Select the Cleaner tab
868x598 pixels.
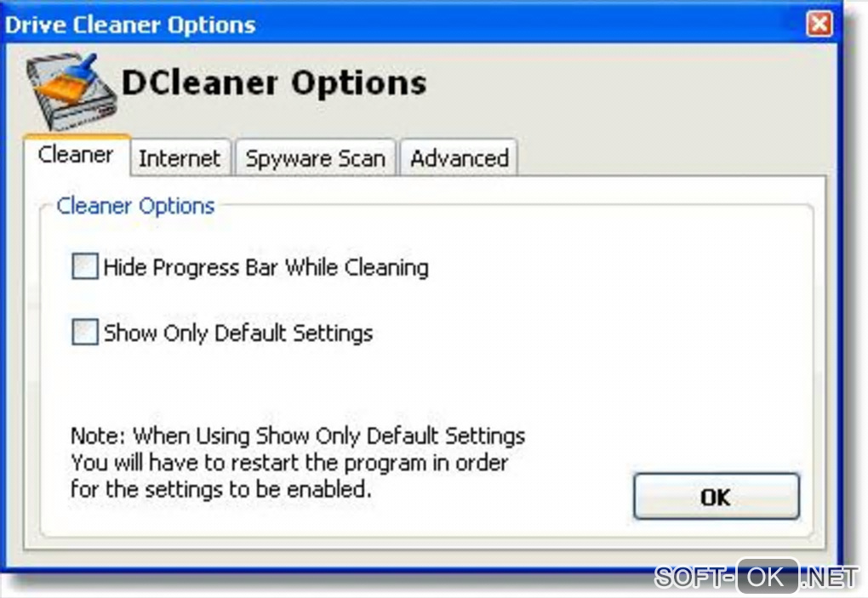(77, 155)
